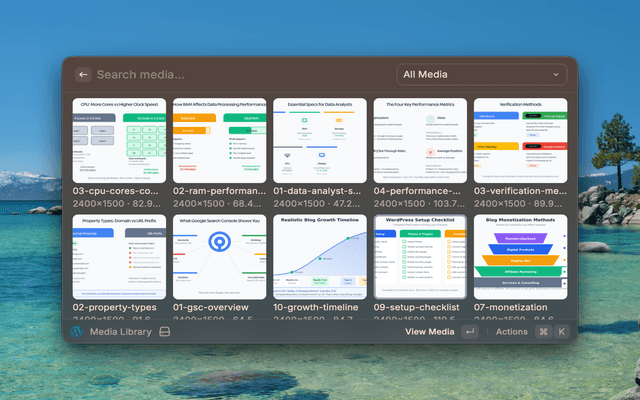Choose the 03-verification-methods thumbnail
Screen dimensions: 640x400
(x=519, y=140)
